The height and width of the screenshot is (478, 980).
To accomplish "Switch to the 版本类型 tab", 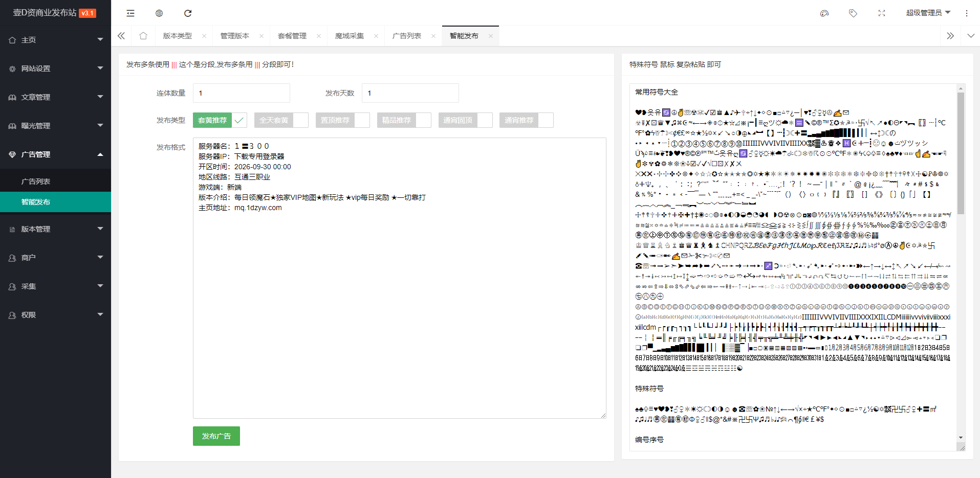I will click(x=178, y=36).
